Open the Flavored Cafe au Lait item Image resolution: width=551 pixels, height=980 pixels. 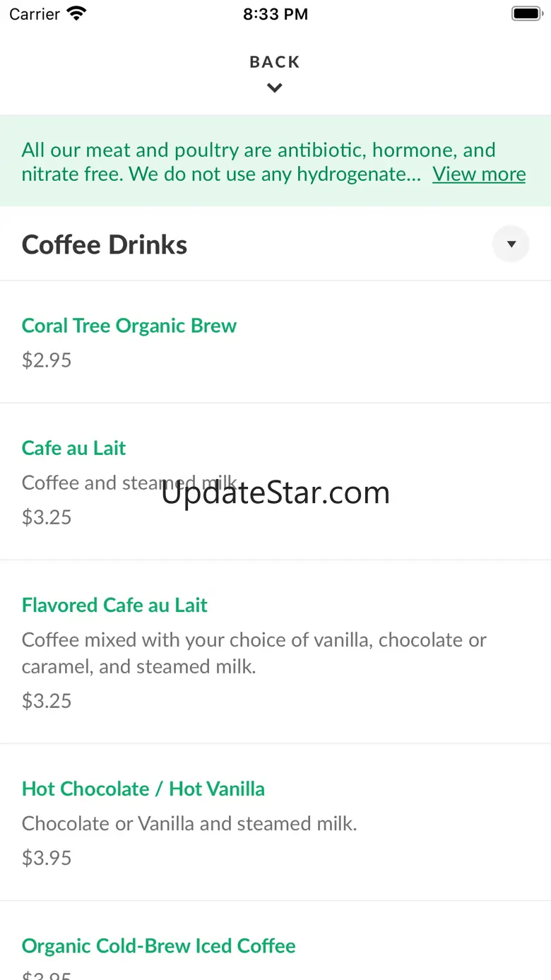[114, 605]
